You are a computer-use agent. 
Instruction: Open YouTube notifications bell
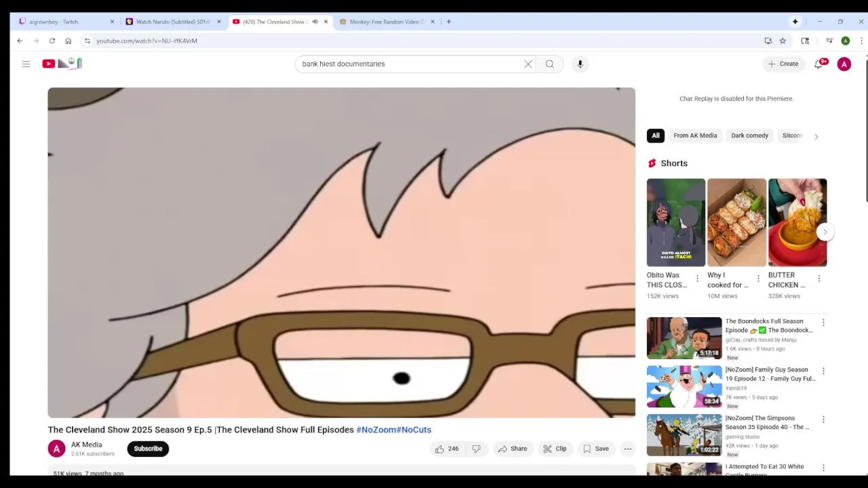[x=818, y=64]
